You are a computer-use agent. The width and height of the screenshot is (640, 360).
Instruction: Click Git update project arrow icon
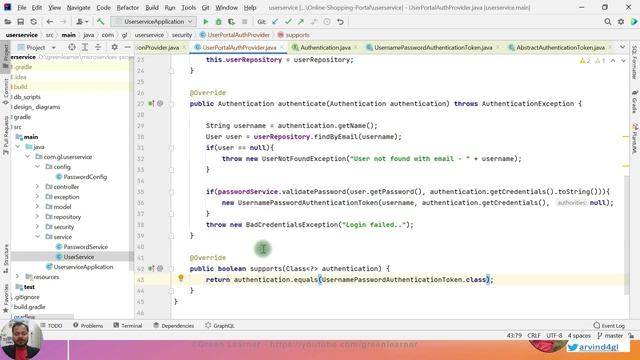coord(275,22)
